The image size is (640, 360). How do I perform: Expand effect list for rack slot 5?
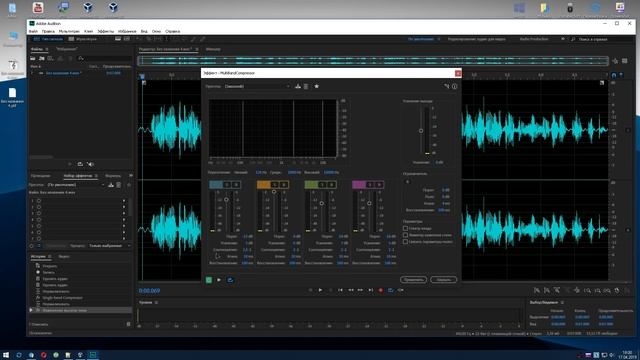click(x=124, y=226)
